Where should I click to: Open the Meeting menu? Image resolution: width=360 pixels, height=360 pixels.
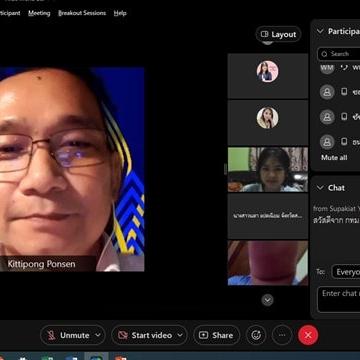(x=39, y=13)
